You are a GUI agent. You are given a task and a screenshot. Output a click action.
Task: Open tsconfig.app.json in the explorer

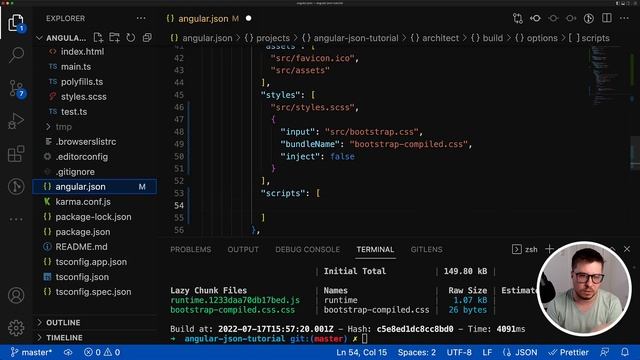[x=91, y=262]
